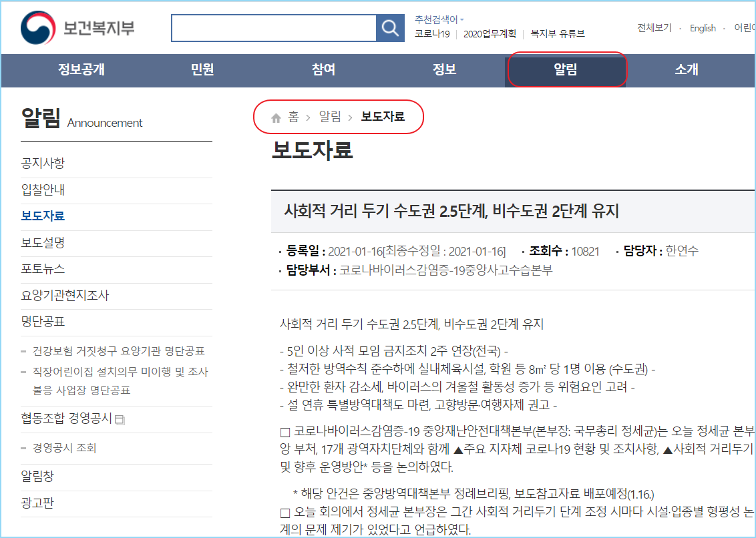Click the Ministry of Health logo emblem
Viewport: 756px width, 538px height.
point(38,27)
